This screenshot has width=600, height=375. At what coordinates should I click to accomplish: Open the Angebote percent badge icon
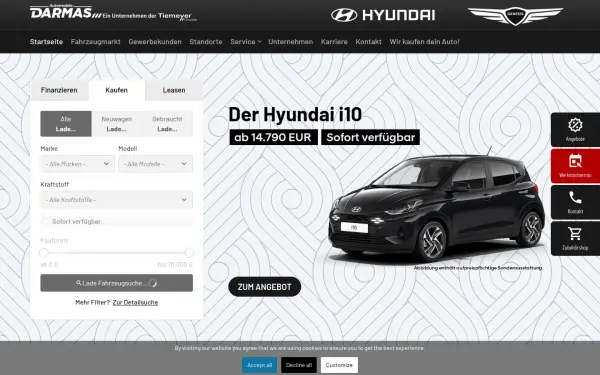[575, 125]
